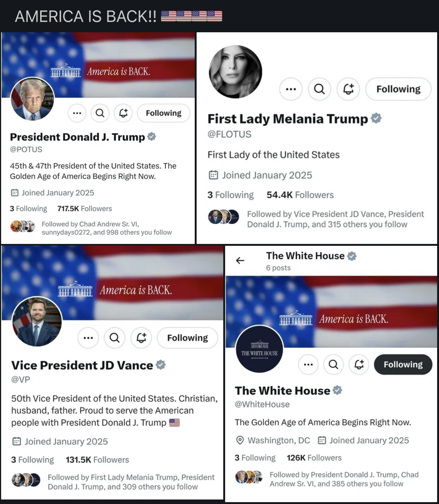View the 54.4K Followers of @FLOTUS
This screenshot has height=504, width=439.
300,195
